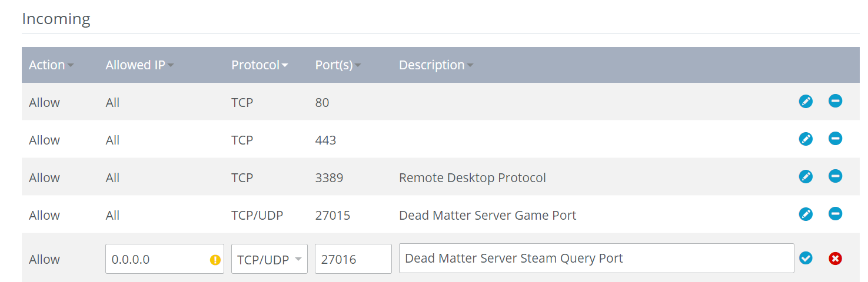Viewport: 868px width, 282px height.
Task: Open the TCP/UDP protocol dropdown
Action: coord(270,259)
